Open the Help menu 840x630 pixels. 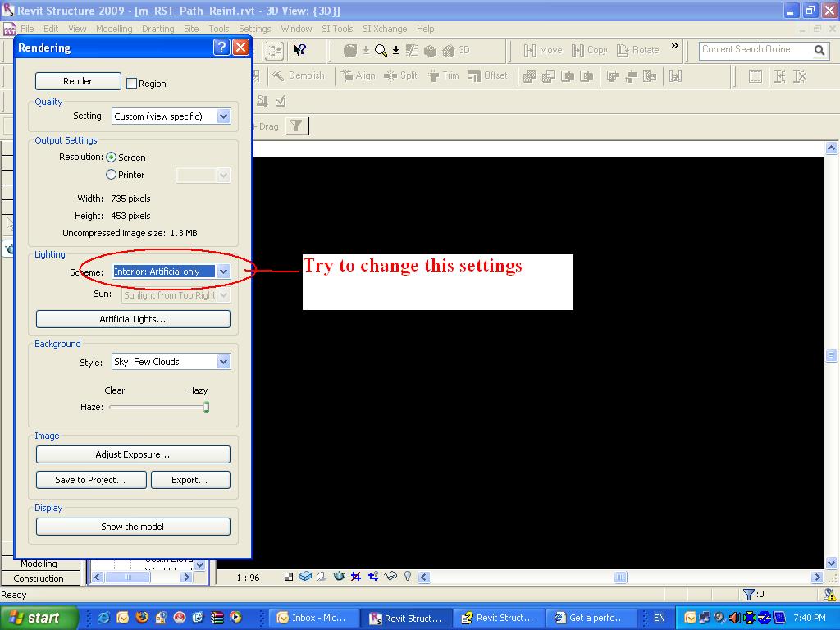click(425, 29)
